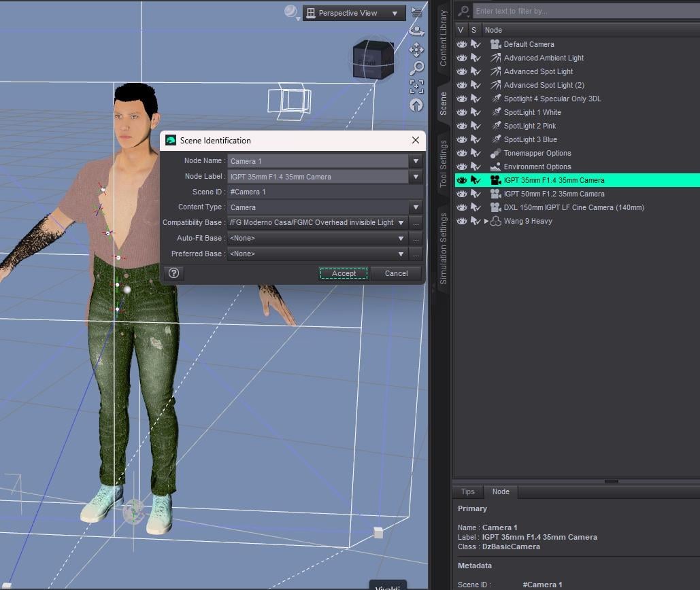The image size is (700, 590).
Task: Switch to the Tips tab
Action: coord(468,491)
